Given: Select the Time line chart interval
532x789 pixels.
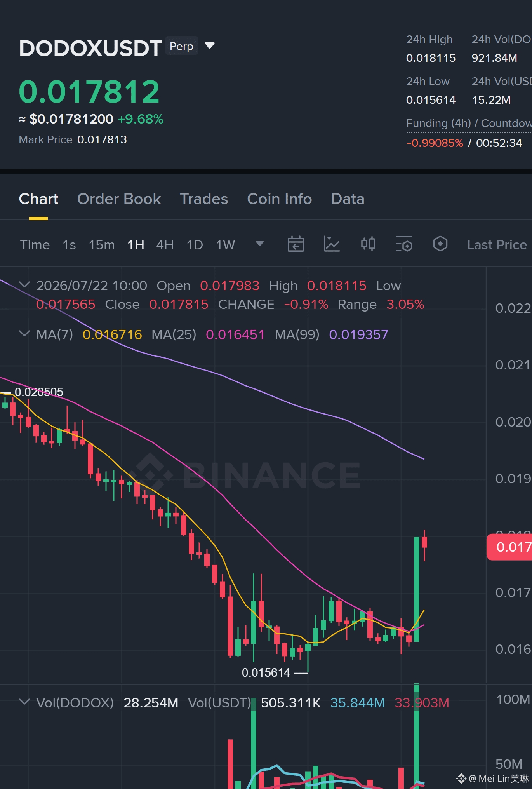Looking at the screenshot, I should coord(35,245).
